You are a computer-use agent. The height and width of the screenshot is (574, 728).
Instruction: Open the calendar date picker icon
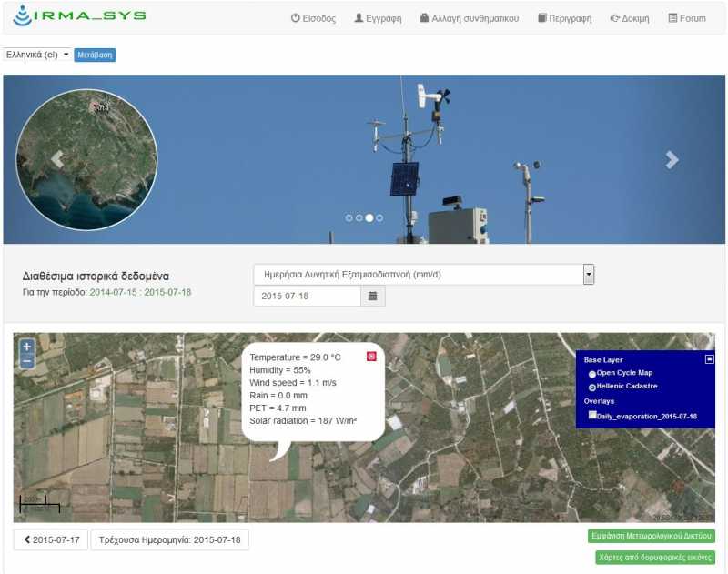click(x=373, y=296)
